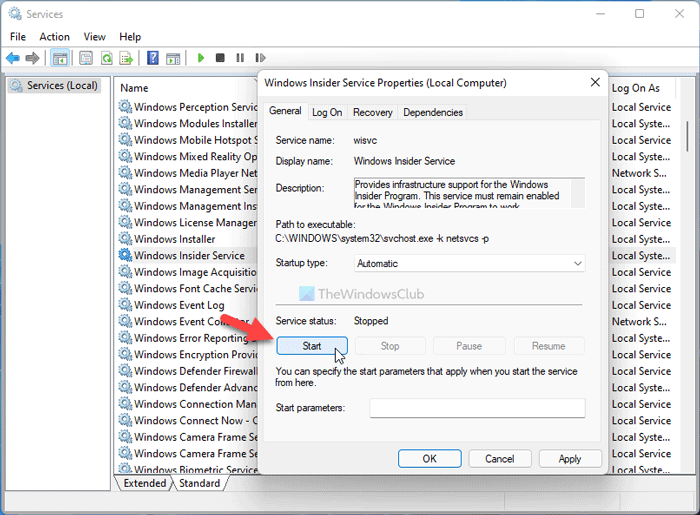The width and height of the screenshot is (700, 515).
Task: Open the Action menu
Action: (54, 37)
